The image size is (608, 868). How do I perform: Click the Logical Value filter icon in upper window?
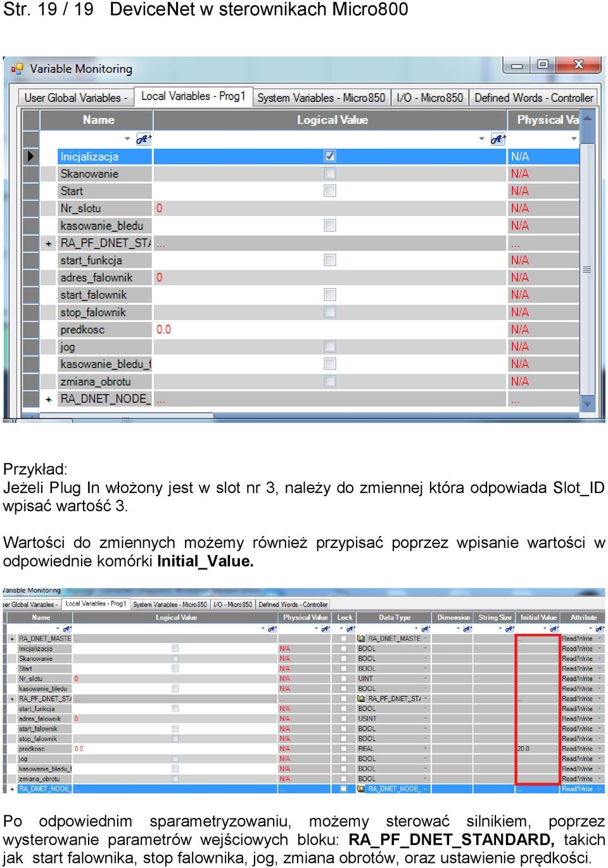pyautogui.click(x=498, y=139)
